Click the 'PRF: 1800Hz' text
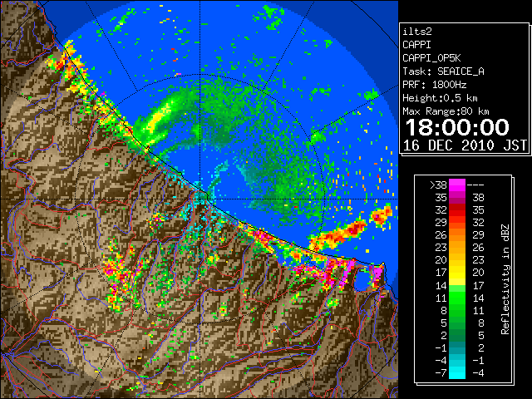 [x=435, y=85]
